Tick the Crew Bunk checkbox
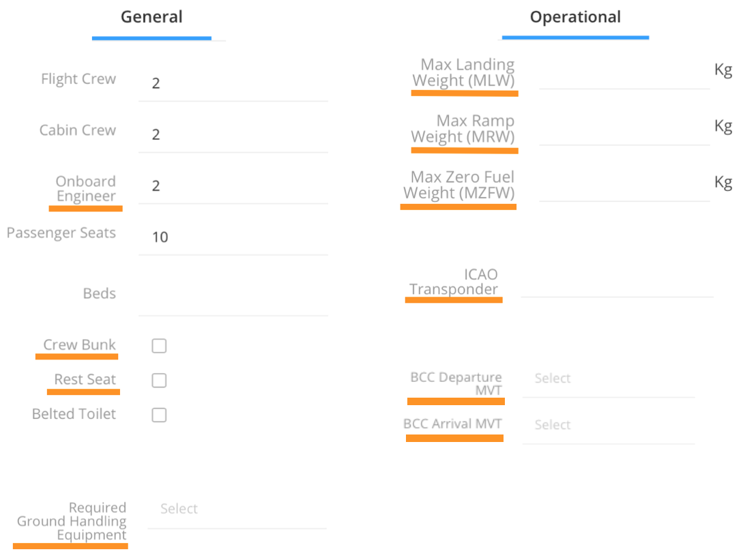Image resolution: width=743 pixels, height=560 pixels. point(159,346)
